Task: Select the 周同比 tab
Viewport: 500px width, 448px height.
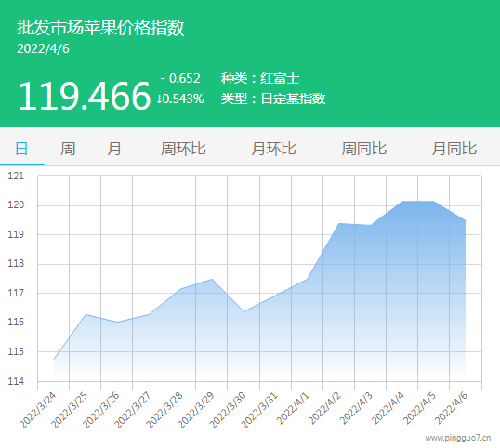Action: click(363, 149)
